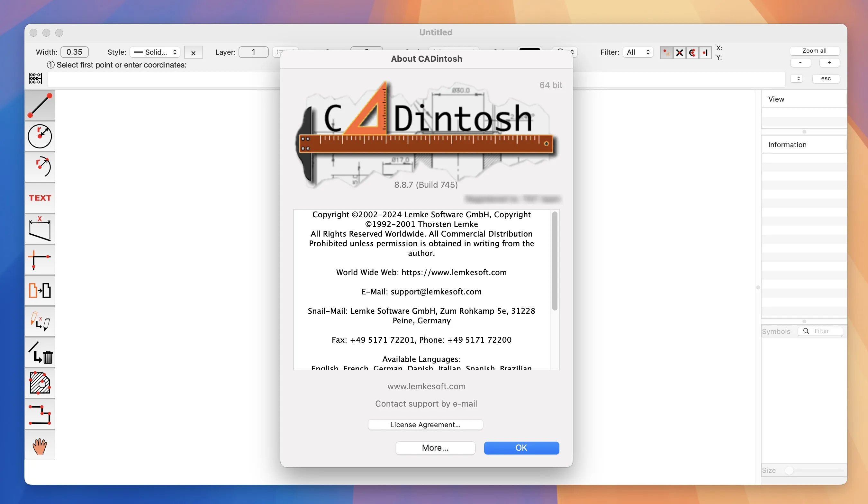Click the Untitled window title

[436, 32]
